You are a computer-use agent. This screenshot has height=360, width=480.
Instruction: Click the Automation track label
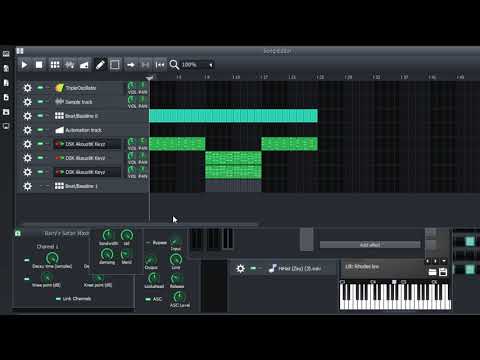pos(83,130)
